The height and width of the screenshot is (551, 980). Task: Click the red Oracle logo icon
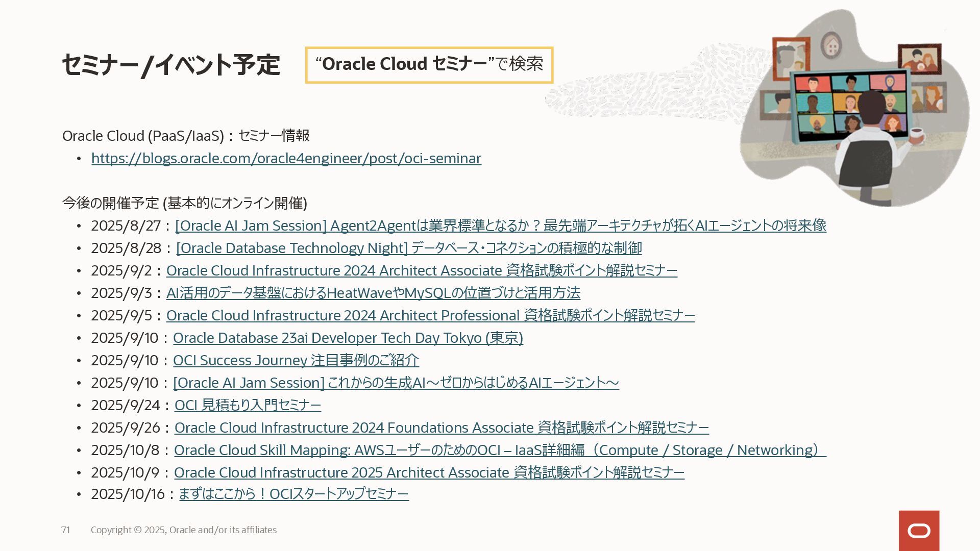click(x=919, y=531)
